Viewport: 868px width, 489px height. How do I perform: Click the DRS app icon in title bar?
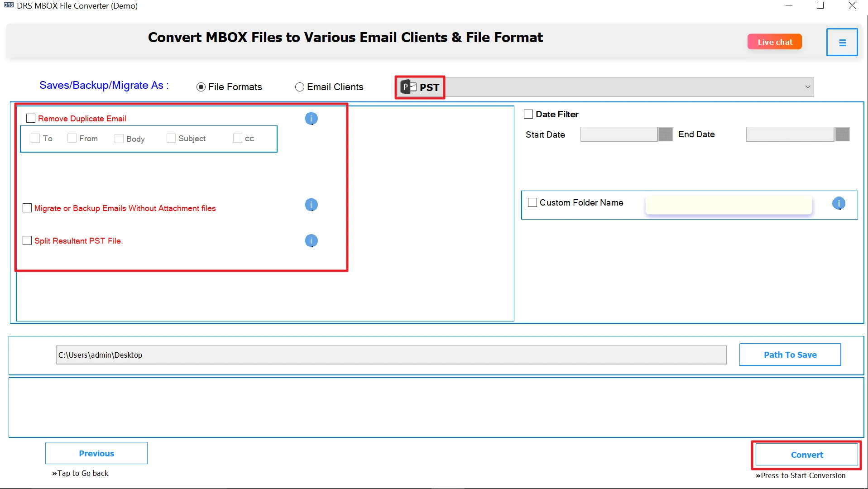click(x=9, y=5)
